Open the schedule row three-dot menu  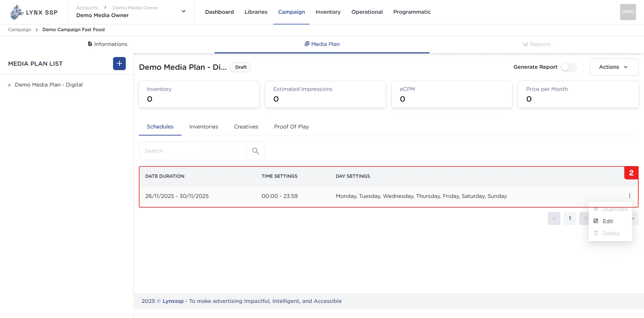click(x=630, y=196)
